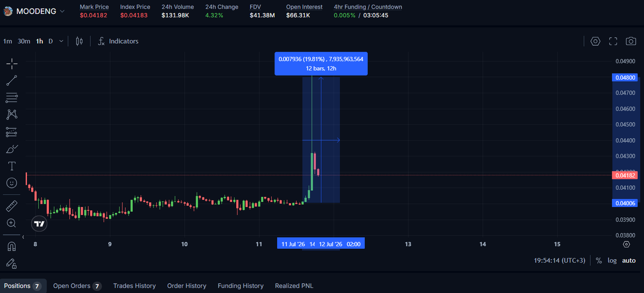Toggle percent price scale
Screen dimensions: 644x293
599,261
